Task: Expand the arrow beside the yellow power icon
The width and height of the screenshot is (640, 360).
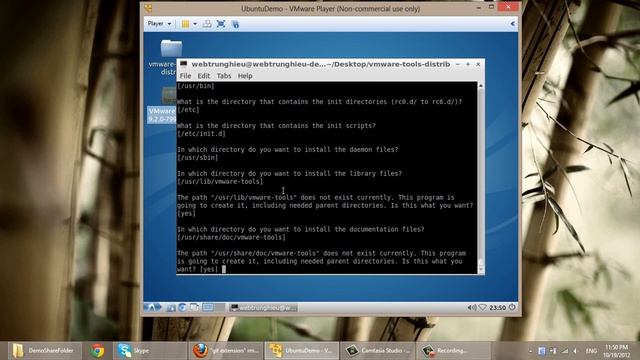Action: pos(195,24)
